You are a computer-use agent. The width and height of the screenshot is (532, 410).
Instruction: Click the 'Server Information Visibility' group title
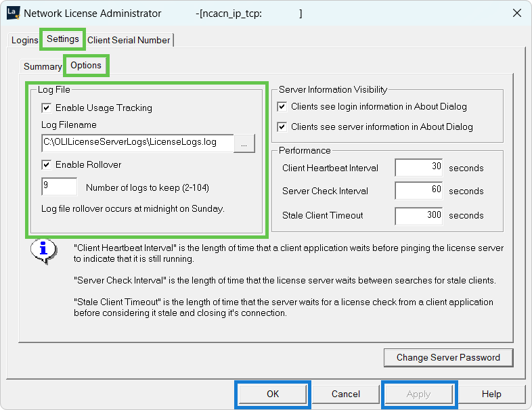tap(333, 89)
